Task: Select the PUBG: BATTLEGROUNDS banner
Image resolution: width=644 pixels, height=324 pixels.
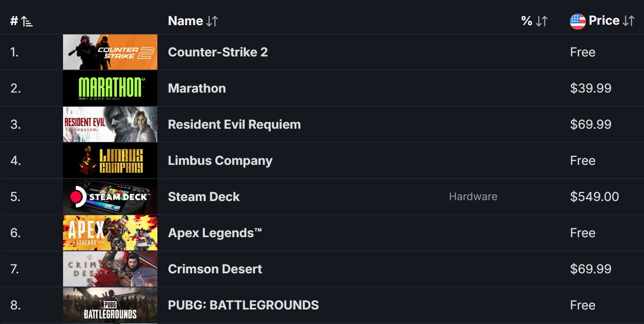Action: point(110,305)
